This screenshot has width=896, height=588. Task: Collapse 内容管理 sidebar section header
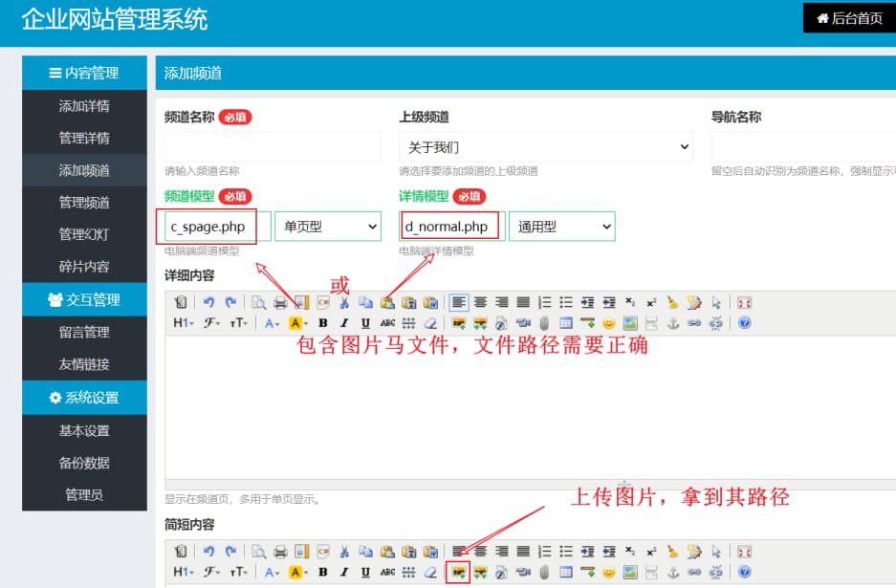pos(84,73)
